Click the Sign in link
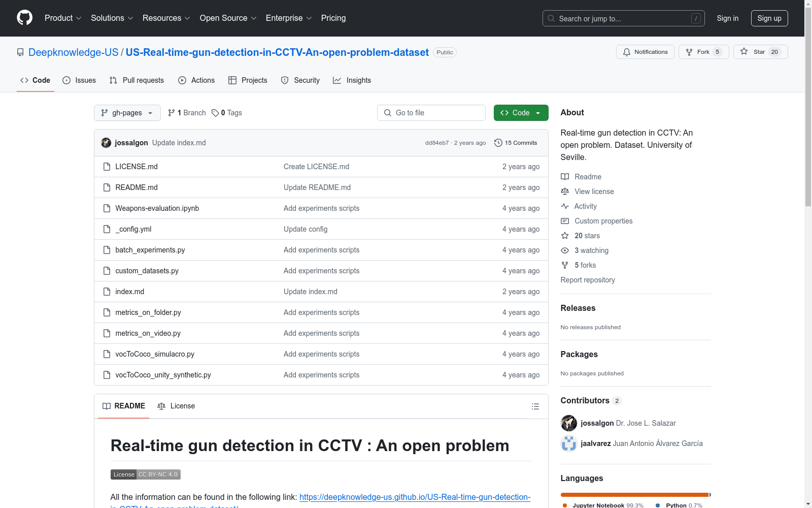This screenshot has width=812, height=508. pos(728,18)
